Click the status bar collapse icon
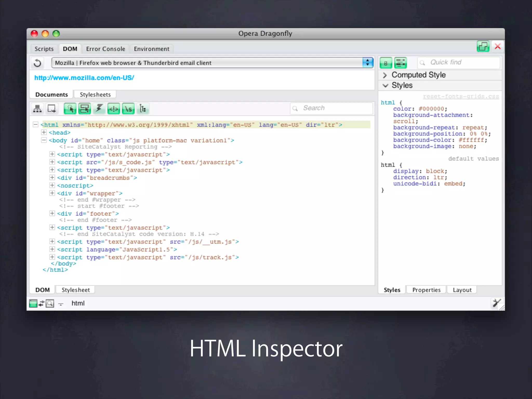The width and height of the screenshot is (532, 399). 61,304
